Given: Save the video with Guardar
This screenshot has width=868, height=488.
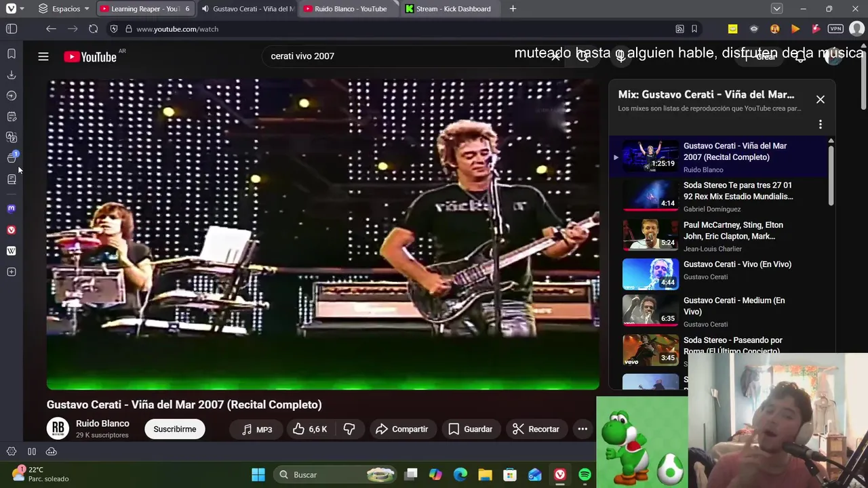Looking at the screenshot, I should pos(470,429).
